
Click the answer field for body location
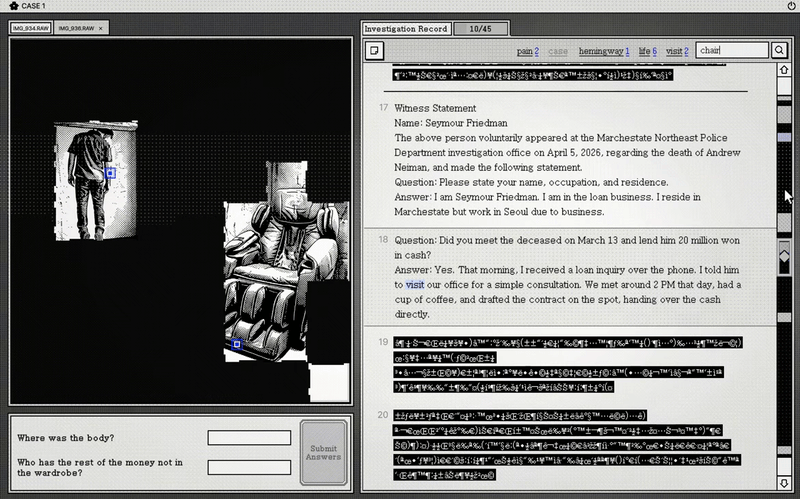pos(249,438)
